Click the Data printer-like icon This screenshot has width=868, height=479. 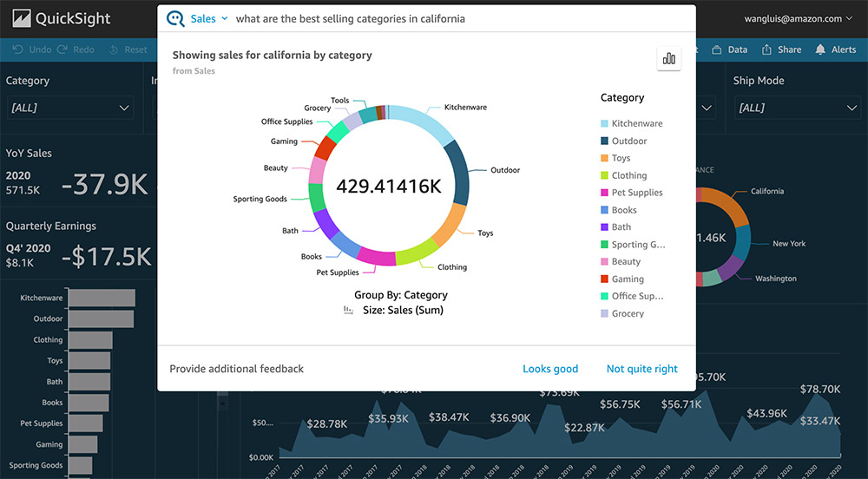[x=716, y=49]
